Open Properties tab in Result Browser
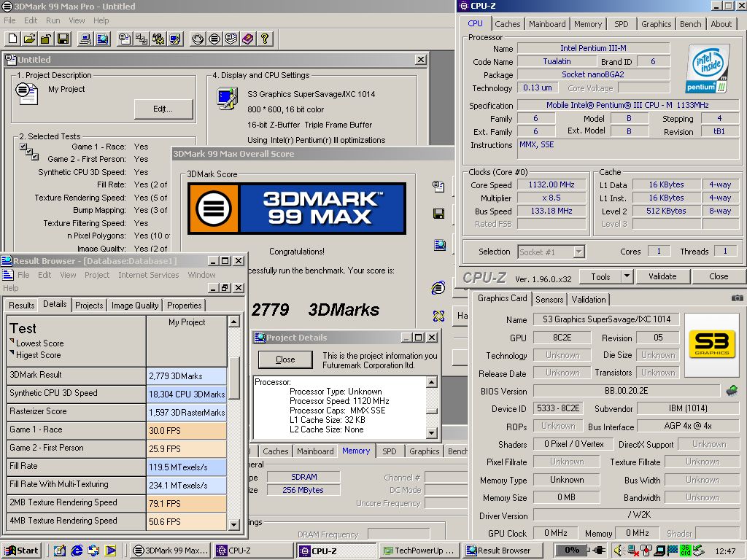 pyautogui.click(x=185, y=306)
